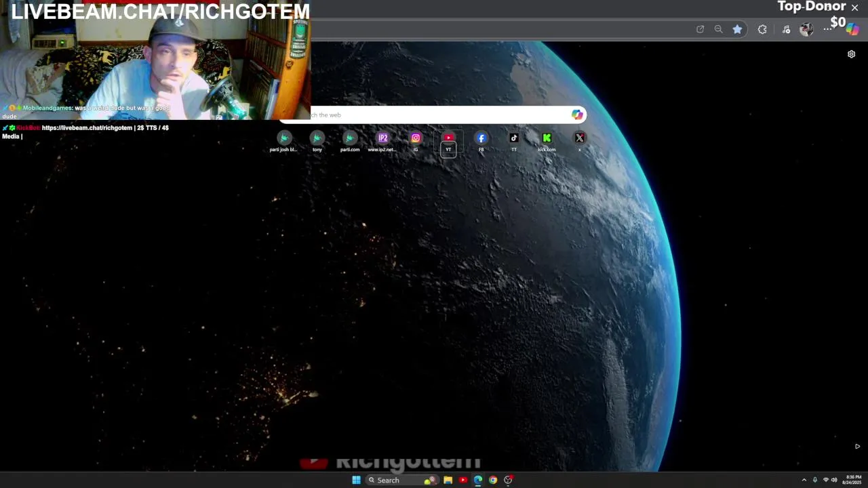The image size is (868, 488).
Task: Click the small play arrow at page bottom-right
Action: coord(857,446)
